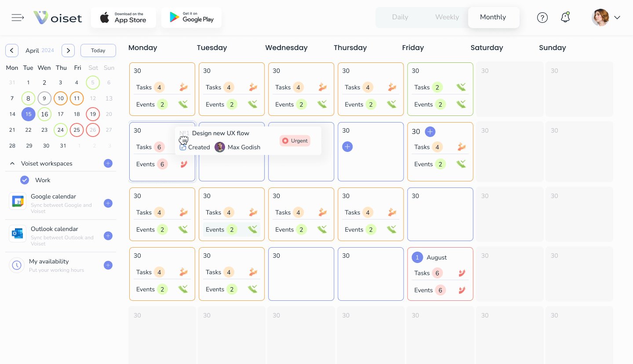
Task: Collapse the Voiset workspaces section
Action: 12,163
